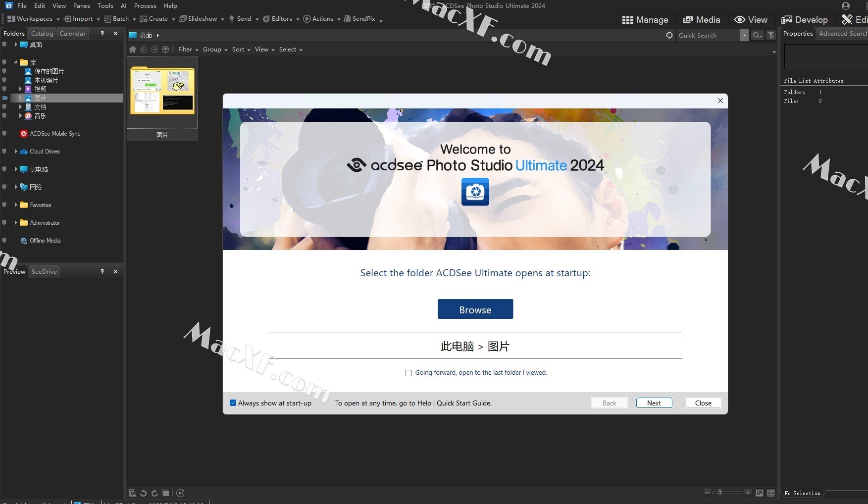Toggle easy-select marker for Cloud Drives
This screenshot has height=504, width=868.
point(4,151)
